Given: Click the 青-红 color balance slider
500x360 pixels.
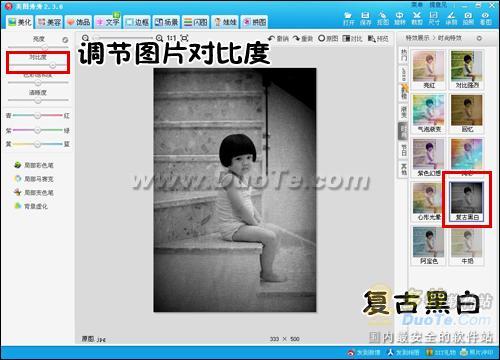Looking at the screenshot, I should (38, 115).
